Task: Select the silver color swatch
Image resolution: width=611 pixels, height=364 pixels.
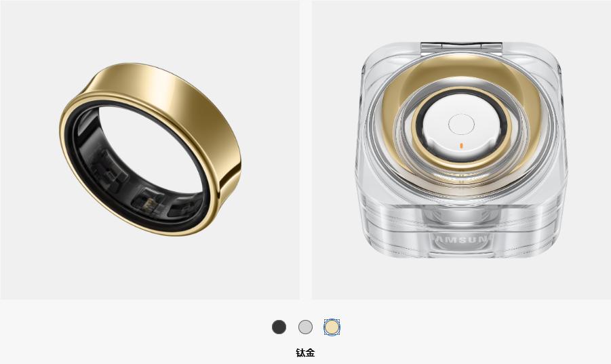Action: pyautogui.click(x=305, y=327)
